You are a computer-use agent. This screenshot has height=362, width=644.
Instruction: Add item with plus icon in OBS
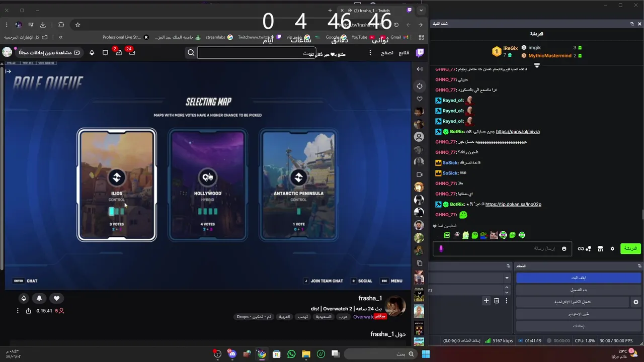click(x=486, y=301)
